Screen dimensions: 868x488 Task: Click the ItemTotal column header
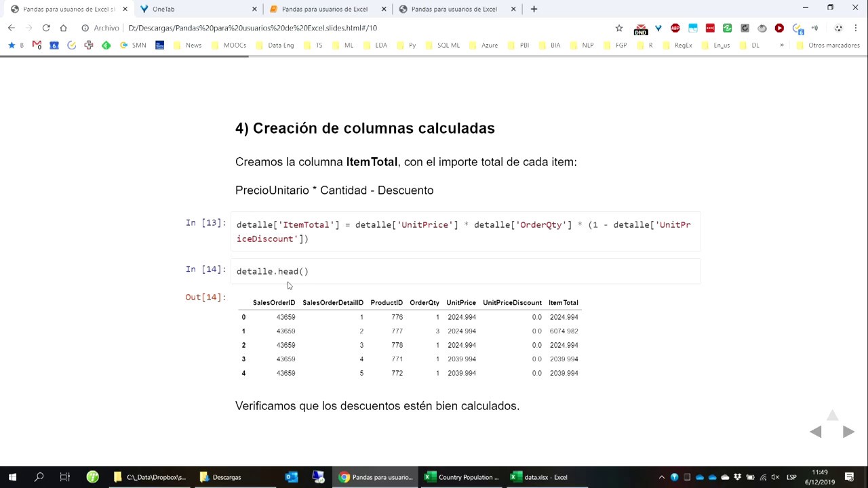coord(563,303)
